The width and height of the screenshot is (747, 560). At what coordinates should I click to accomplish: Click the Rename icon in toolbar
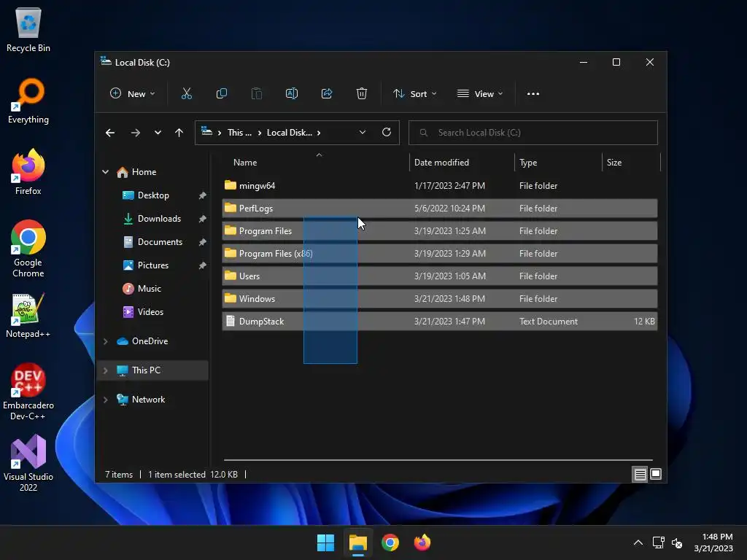292,94
